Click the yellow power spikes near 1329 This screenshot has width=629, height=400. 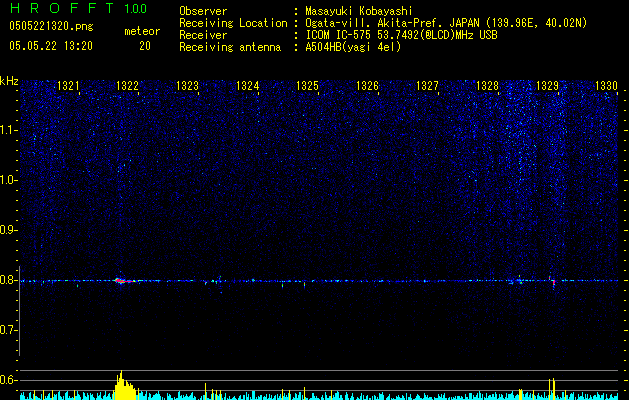tap(552, 388)
